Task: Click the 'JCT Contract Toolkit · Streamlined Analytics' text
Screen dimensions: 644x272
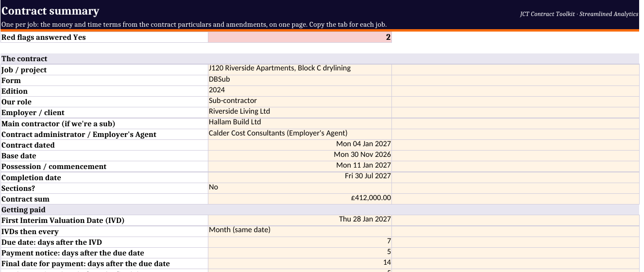Action: [579, 14]
